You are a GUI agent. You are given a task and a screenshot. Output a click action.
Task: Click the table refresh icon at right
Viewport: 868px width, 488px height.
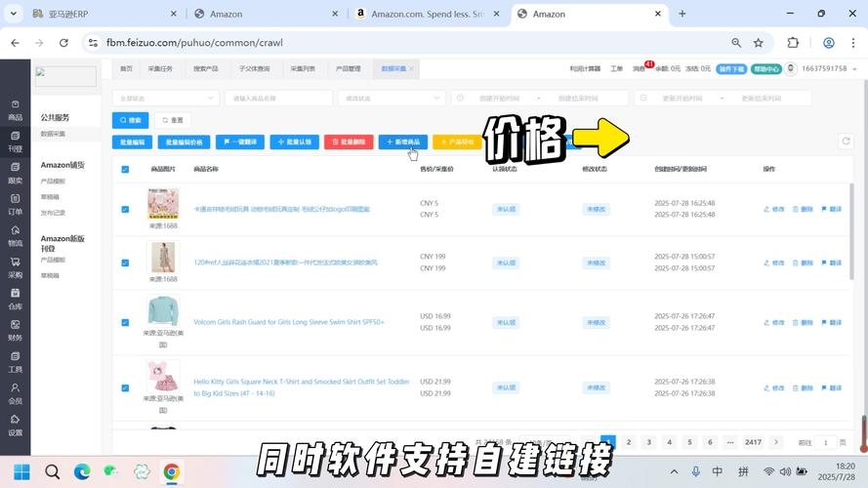(846, 142)
